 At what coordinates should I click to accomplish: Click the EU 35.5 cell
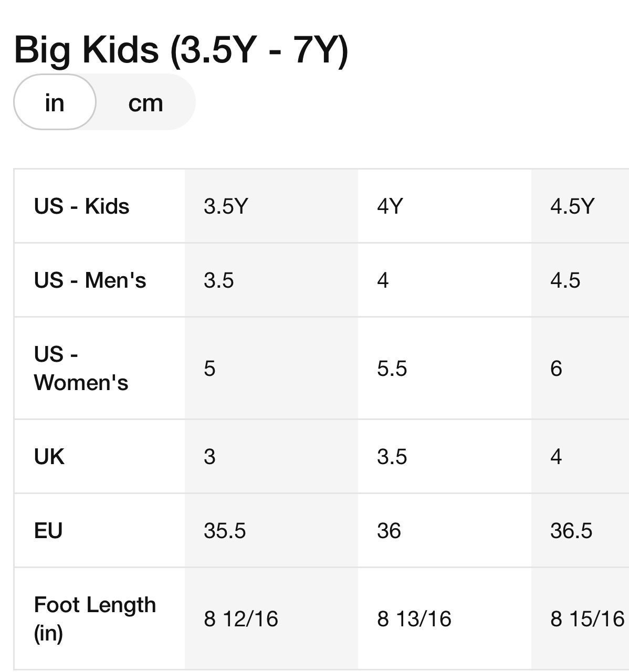[271, 531]
